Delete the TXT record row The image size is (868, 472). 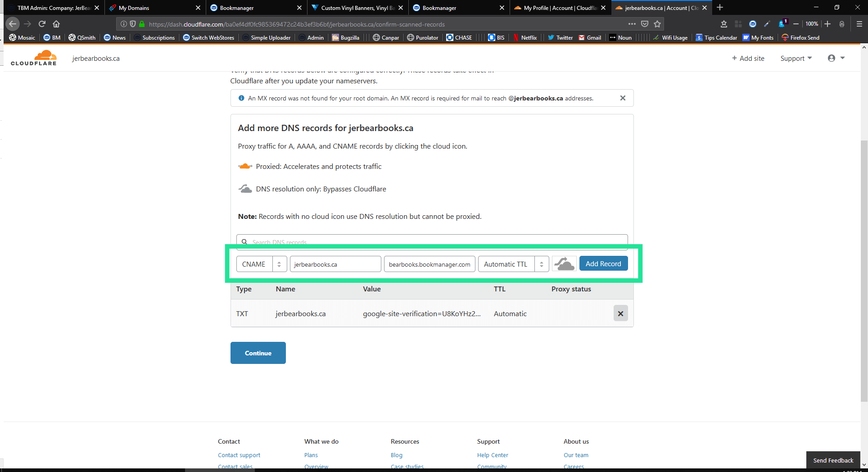pyautogui.click(x=620, y=313)
